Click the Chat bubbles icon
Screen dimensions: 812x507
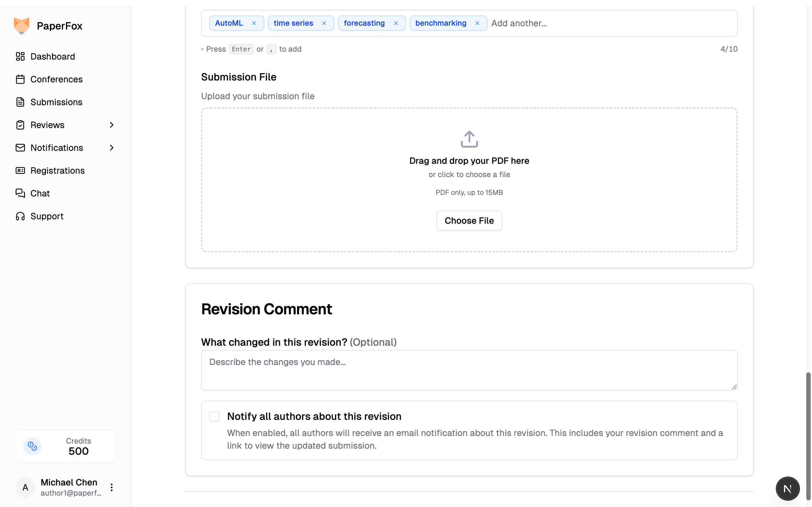(20, 193)
